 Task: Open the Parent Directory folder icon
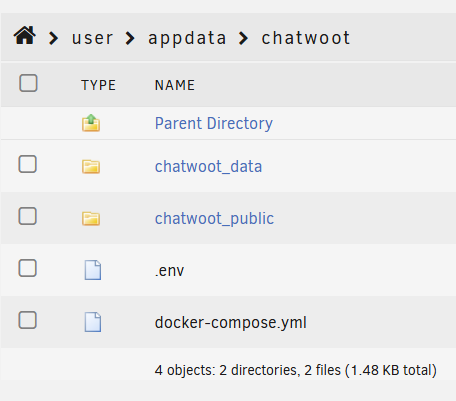point(91,123)
